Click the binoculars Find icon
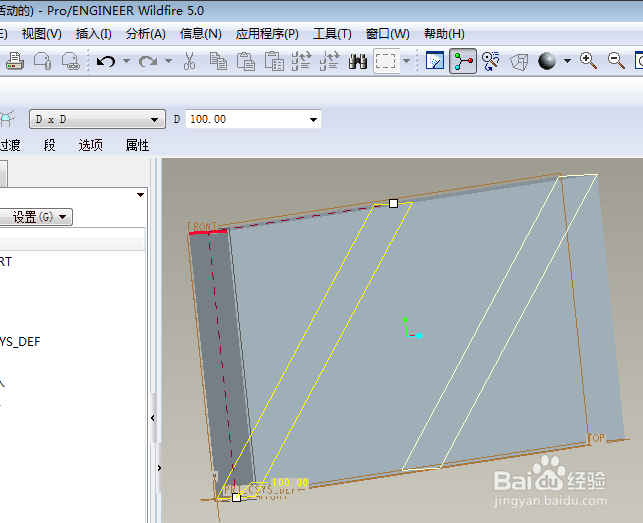The height and width of the screenshot is (523, 643). (x=358, y=62)
